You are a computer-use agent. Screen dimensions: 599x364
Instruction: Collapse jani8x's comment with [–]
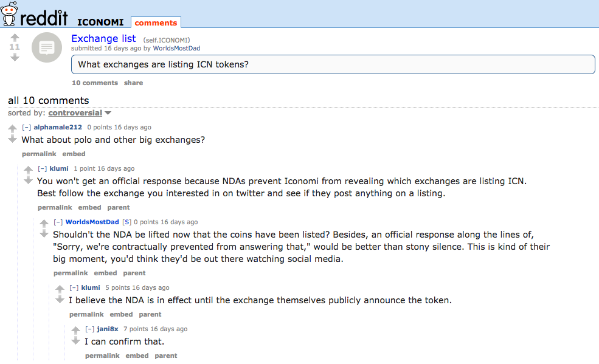click(89, 329)
